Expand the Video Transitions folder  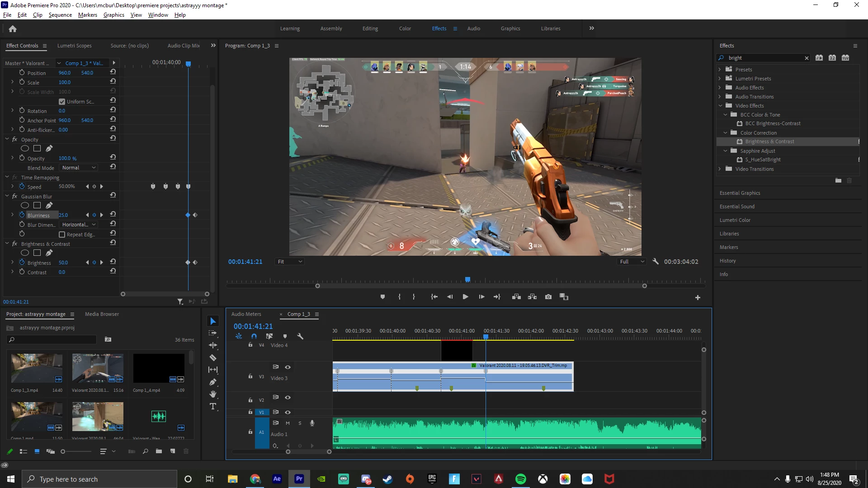[720, 169]
